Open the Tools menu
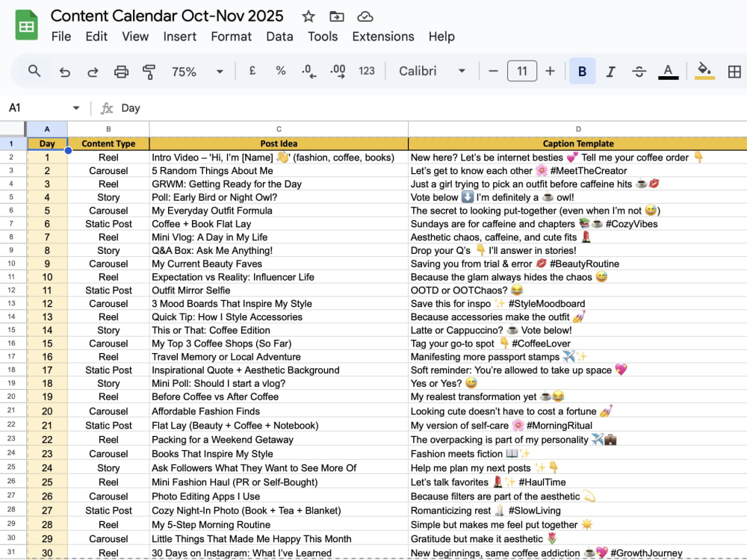Viewport: 747px width, 560px height. (x=323, y=37)
